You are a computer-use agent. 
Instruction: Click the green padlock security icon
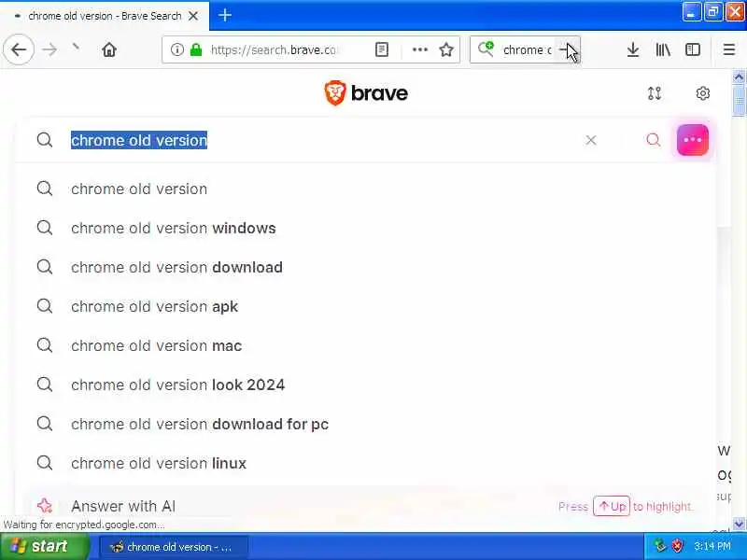[x=196, y=49]
